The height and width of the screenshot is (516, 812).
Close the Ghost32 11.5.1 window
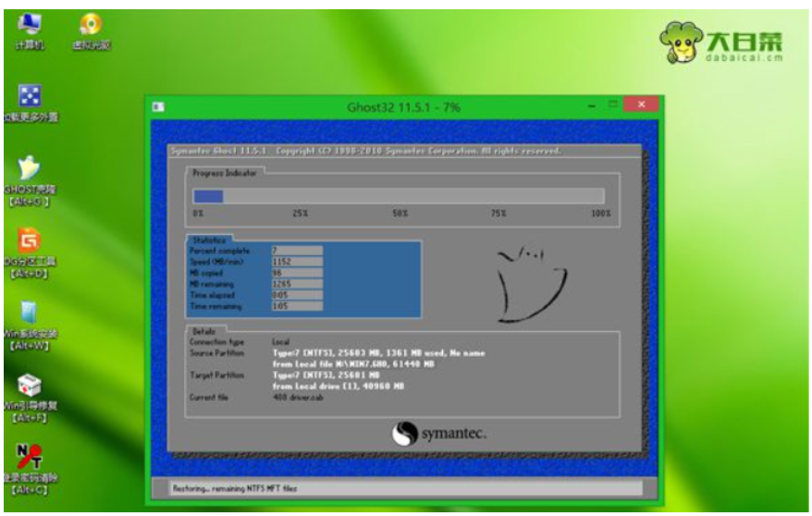tap(641, 104)
